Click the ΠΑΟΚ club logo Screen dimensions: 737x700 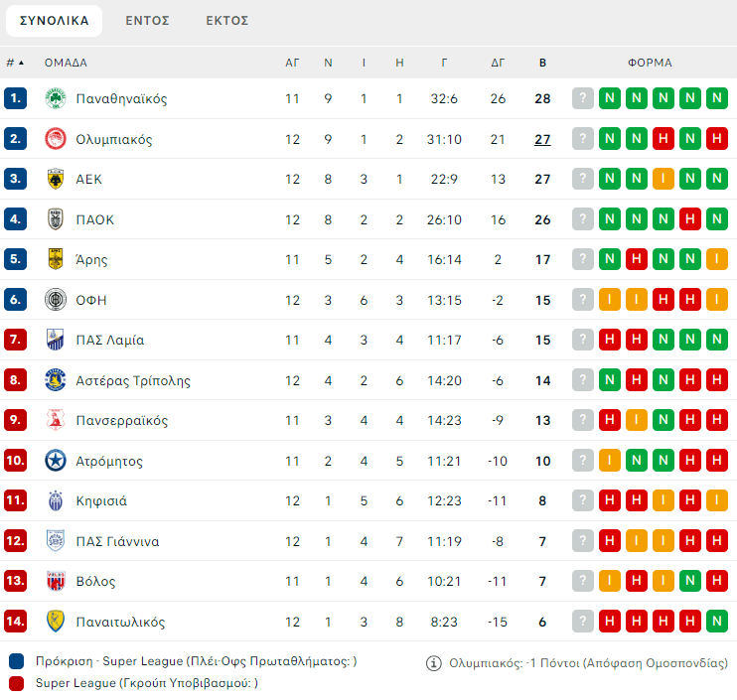(x=56, y=219)
